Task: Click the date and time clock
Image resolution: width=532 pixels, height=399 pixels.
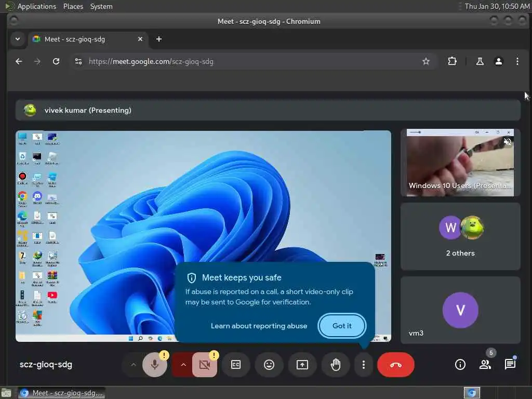Action: click(497, 6)
